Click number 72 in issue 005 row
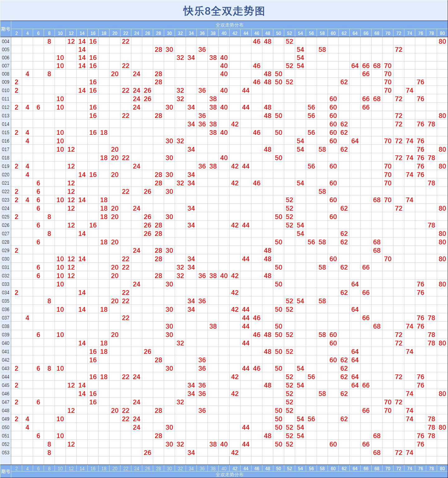Screen dimensions: 448x478 (x=399, y=49)
